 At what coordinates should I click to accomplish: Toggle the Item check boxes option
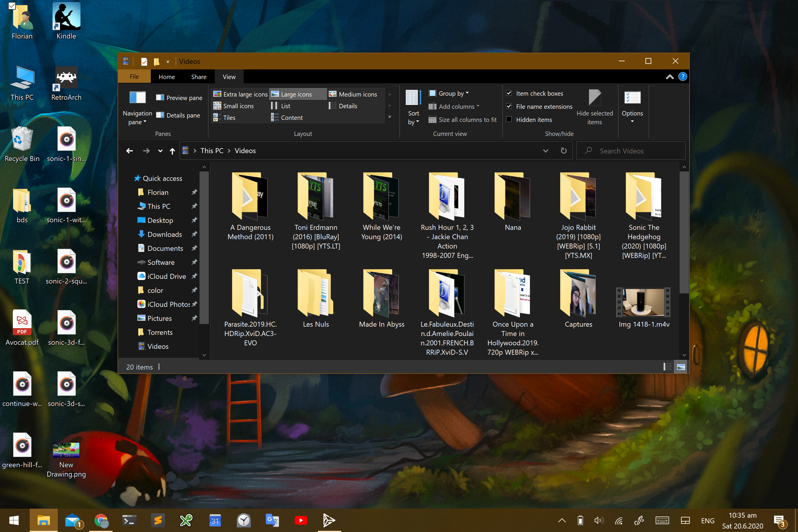509,93
